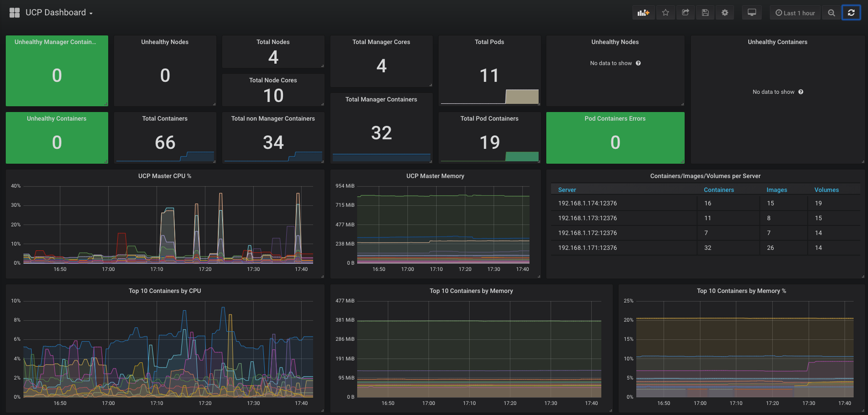Open the Total Manager Cores panel title
Viewport: 868px width, 415px height.
click(381, 42)
